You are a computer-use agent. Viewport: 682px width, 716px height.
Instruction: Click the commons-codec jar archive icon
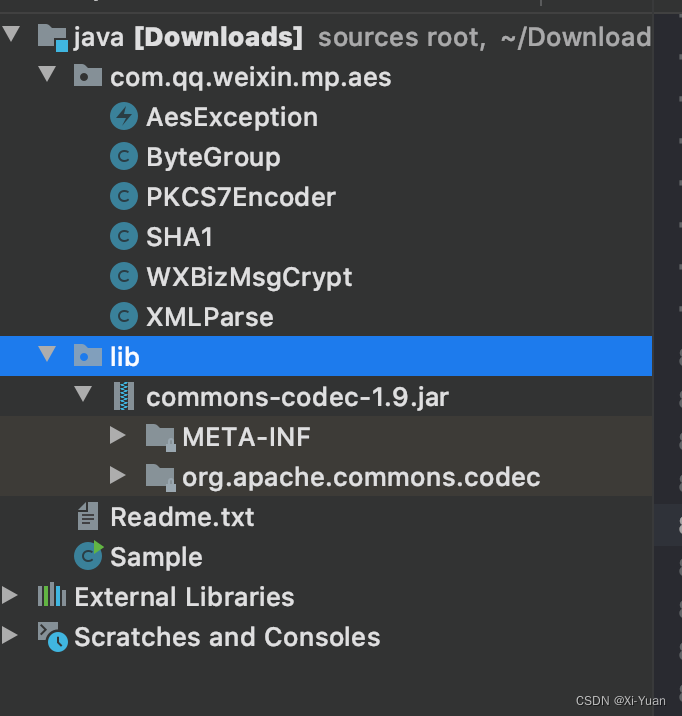click(124, 396)
